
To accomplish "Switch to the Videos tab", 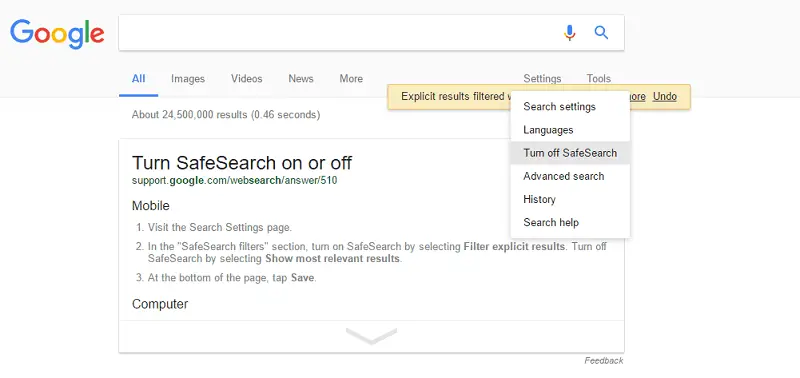I will click(246, 79).
